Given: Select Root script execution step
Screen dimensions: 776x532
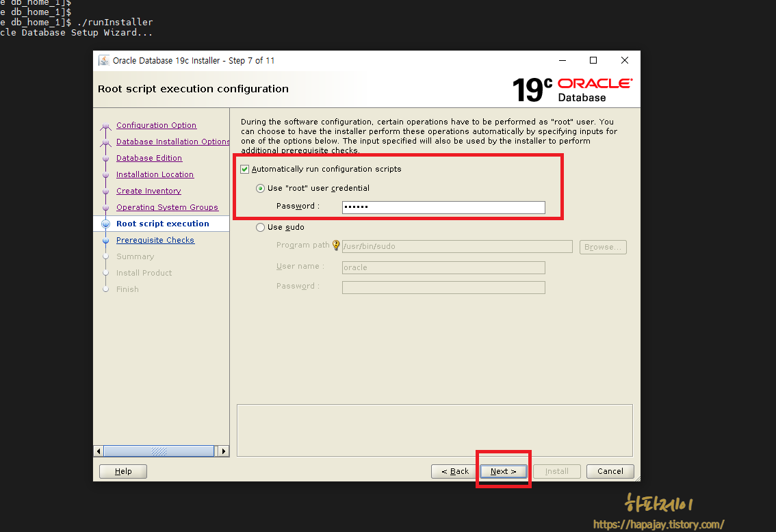Looking at the screenshot, I should (x=163, y=224).
